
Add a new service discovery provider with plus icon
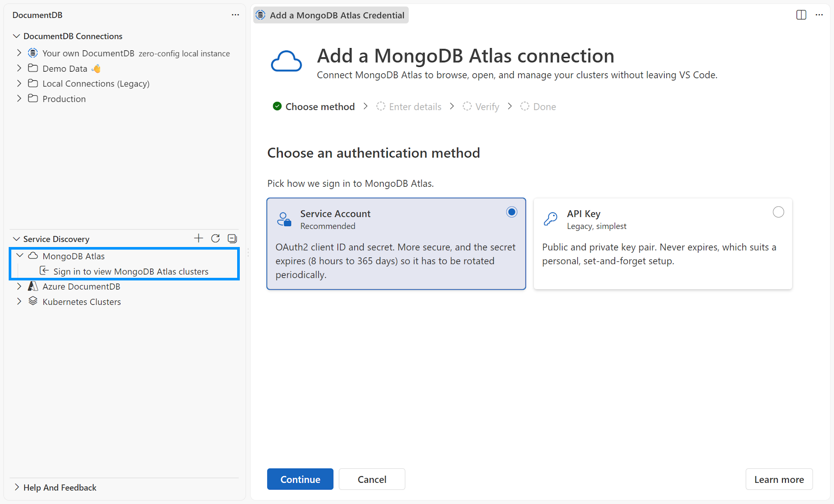pos(199,238)
